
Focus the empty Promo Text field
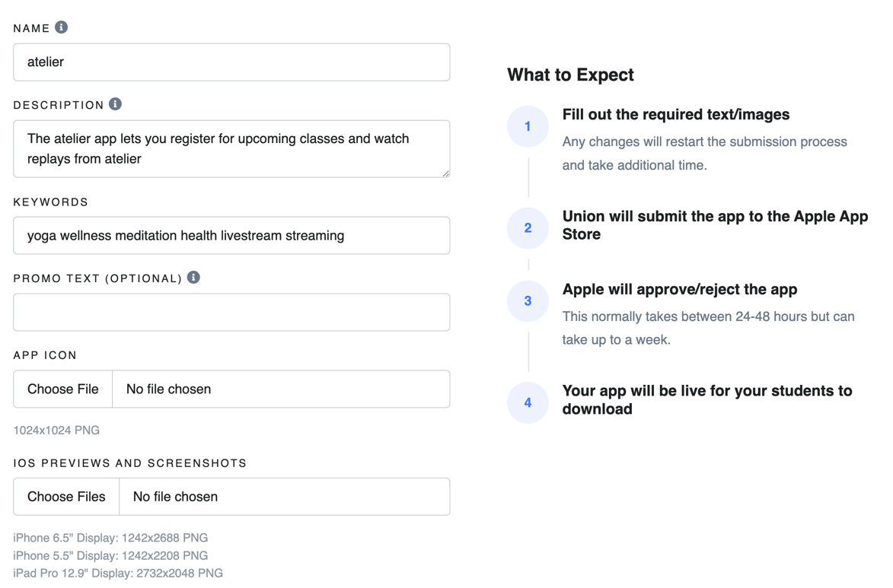231,313
